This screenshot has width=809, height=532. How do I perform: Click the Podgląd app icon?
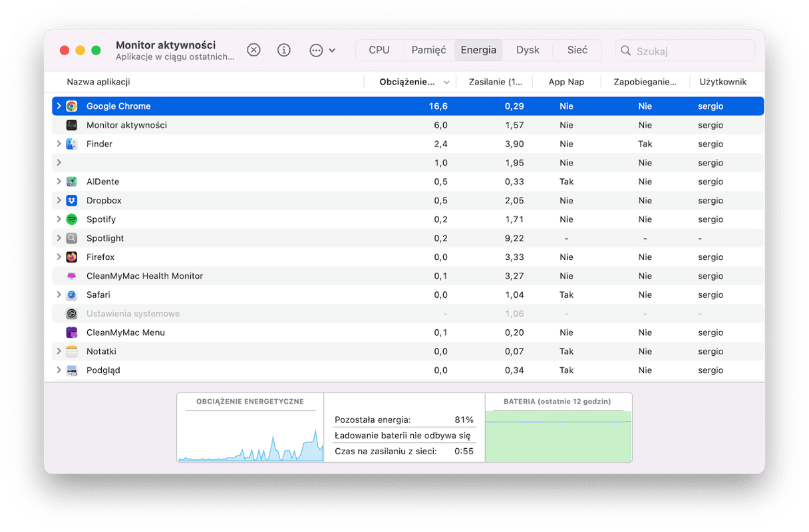point(72,370)
